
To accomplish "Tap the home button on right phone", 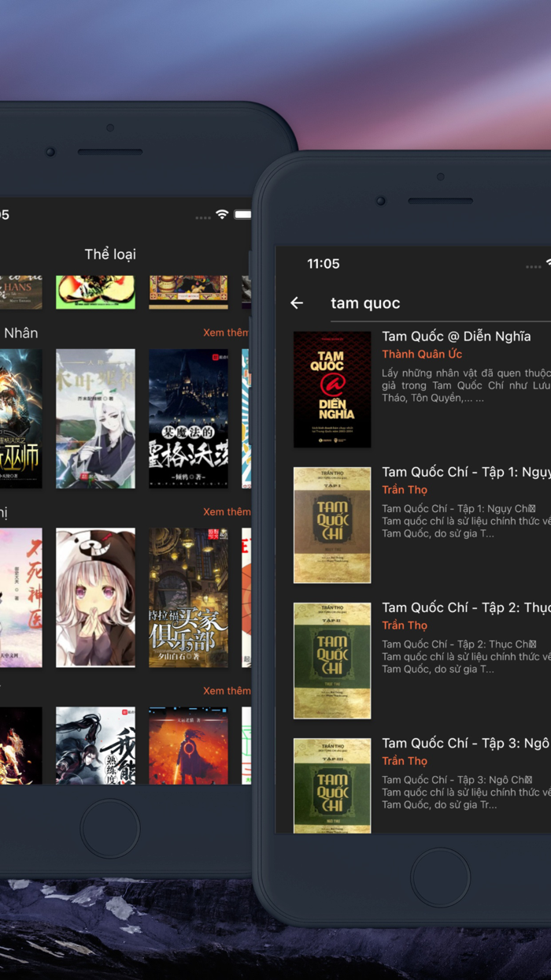I will click(440, 877).
